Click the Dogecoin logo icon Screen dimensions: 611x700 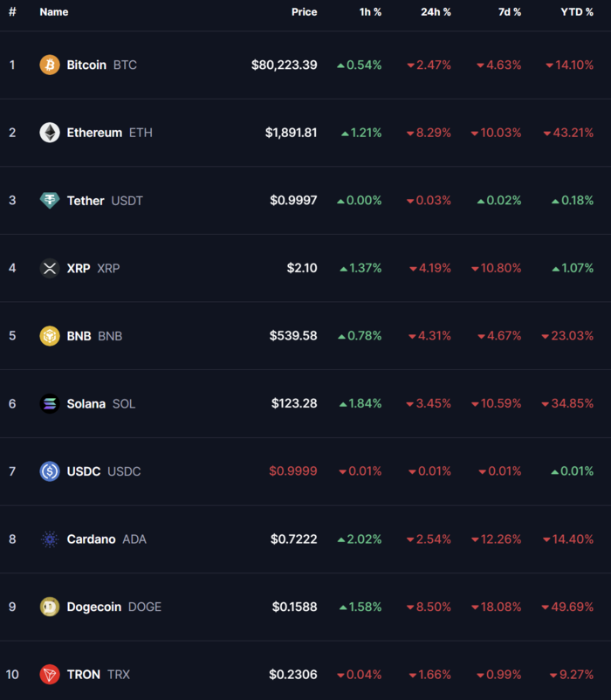(50, 607)
